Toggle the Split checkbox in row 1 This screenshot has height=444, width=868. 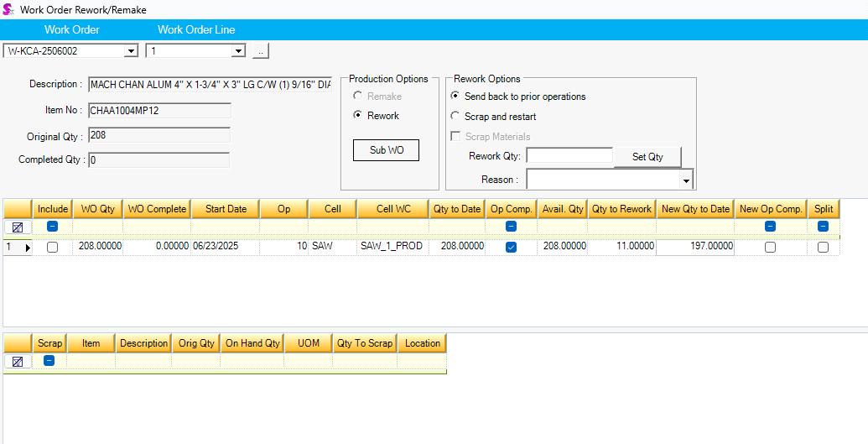click(823, 248)
